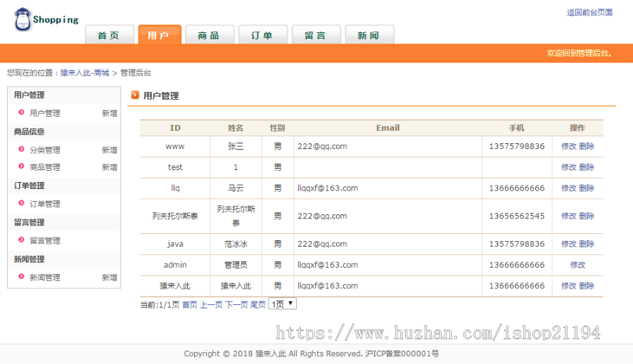This screenshot has height=364, width=633.
Task: Go to 首页 in pagination
Action: [190, 305]
